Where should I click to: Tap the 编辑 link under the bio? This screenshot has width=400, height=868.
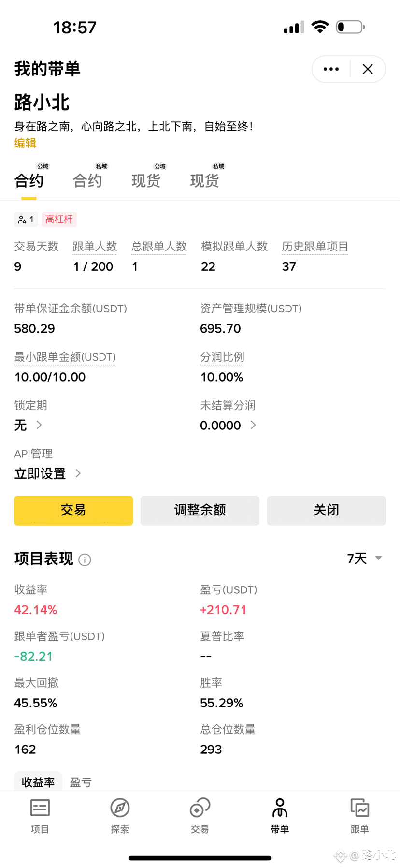[25, 143]
